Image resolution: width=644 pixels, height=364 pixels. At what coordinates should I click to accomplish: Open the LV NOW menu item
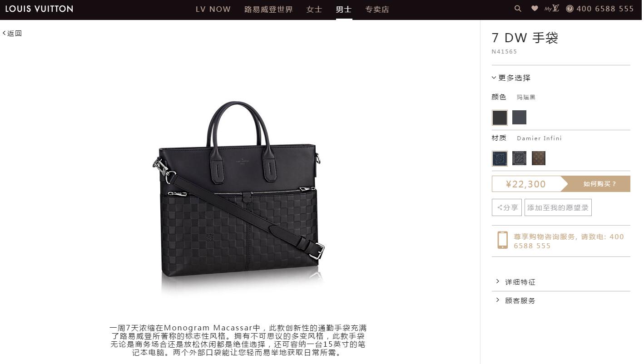coord(213,9)
